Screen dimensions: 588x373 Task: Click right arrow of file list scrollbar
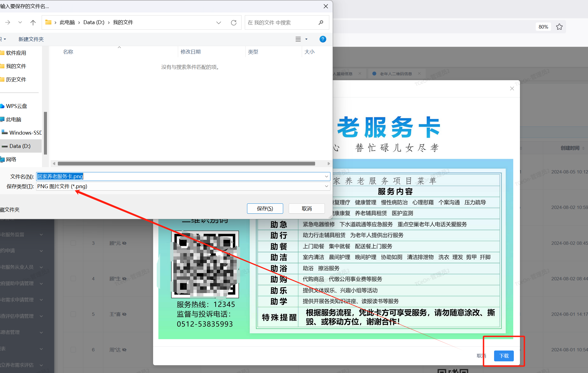pos(329,164)
